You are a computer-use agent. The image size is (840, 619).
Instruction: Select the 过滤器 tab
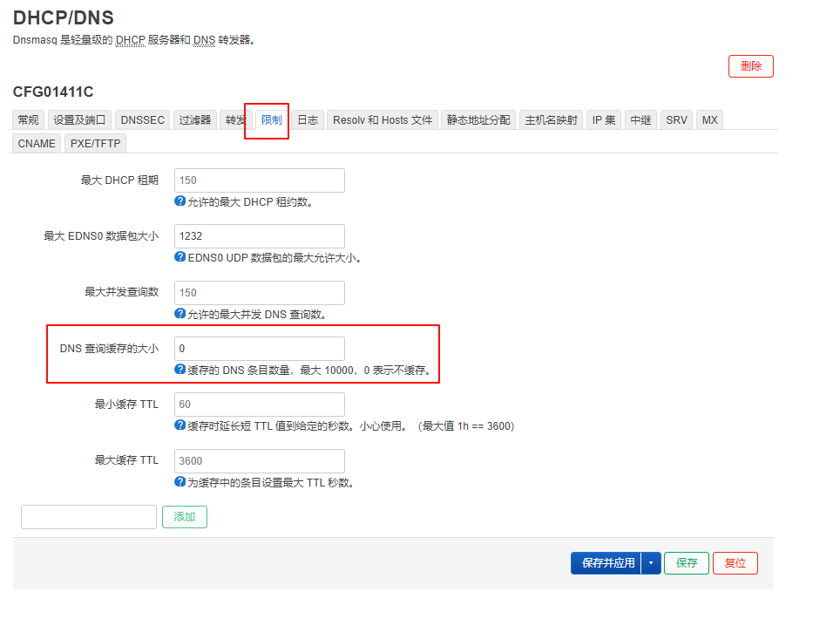tap(195, 120)
